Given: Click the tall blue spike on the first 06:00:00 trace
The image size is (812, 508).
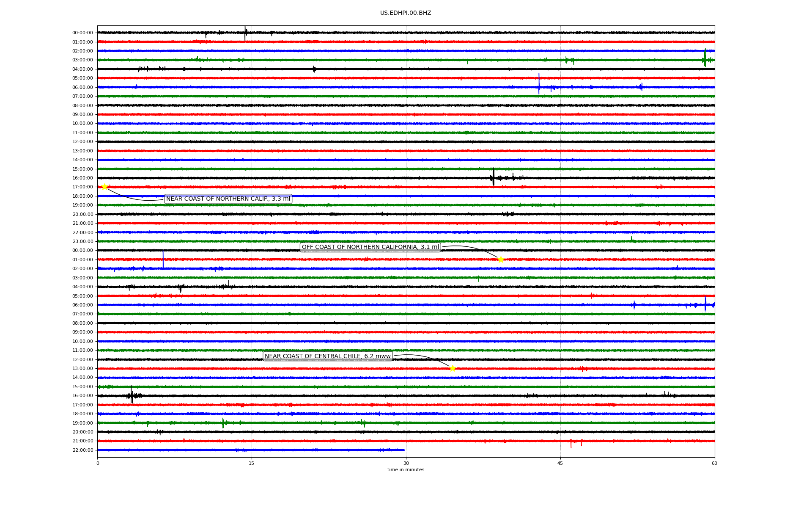Looking at the screenshot, I should click(x=539, y=83).
